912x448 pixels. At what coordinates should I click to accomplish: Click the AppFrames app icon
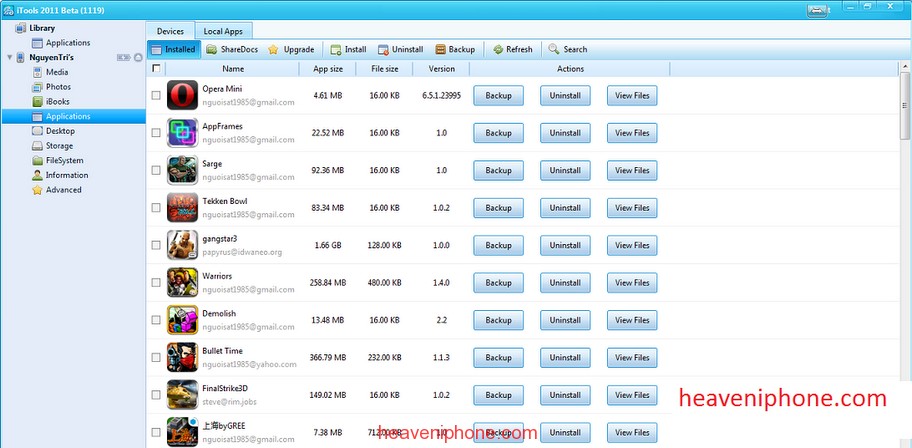182,133
